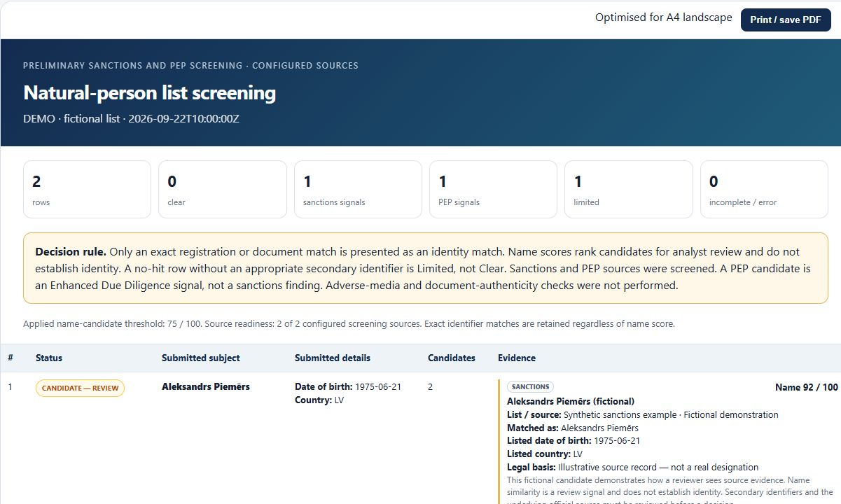Click the 'Decision rule.' bold label
841x504 pixels.
point(71,251)
